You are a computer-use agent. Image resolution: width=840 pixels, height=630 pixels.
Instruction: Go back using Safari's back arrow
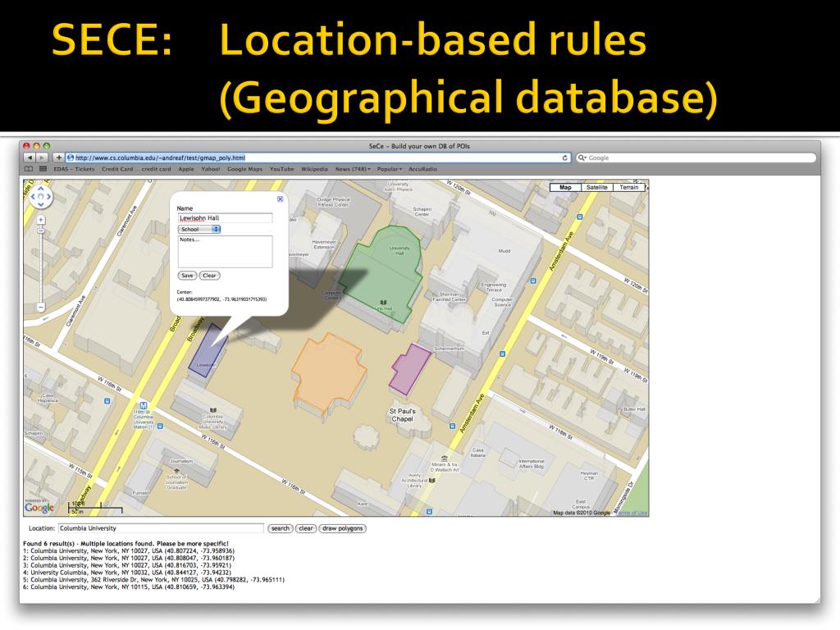29,158
